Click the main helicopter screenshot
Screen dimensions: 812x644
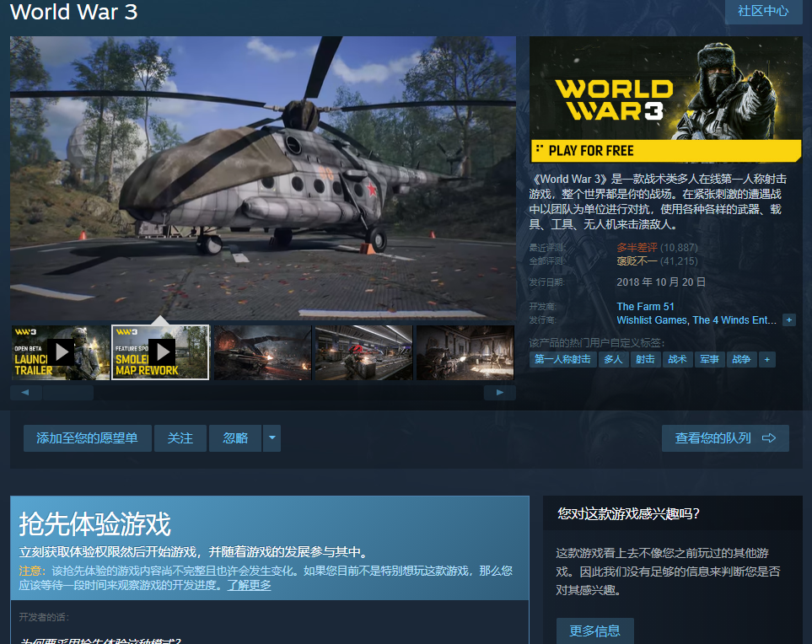tap(263, 178)
